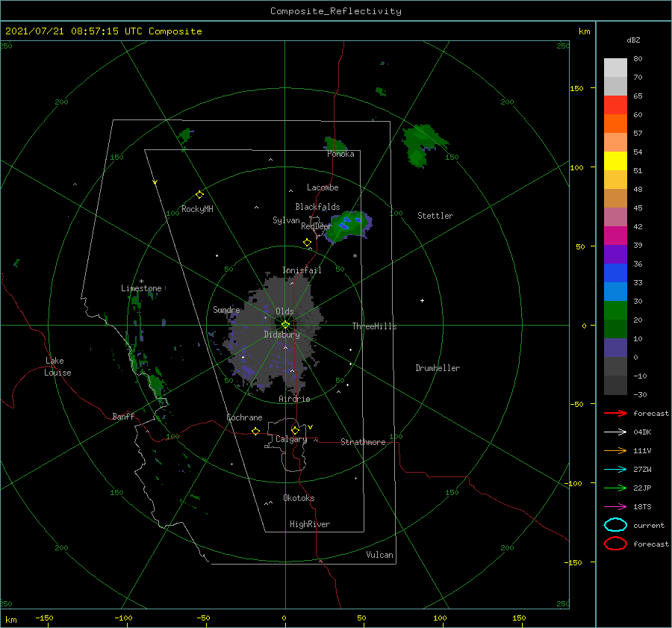672x628 pixels.
Task: Click the Sundre label
Action: coord(226,309)
